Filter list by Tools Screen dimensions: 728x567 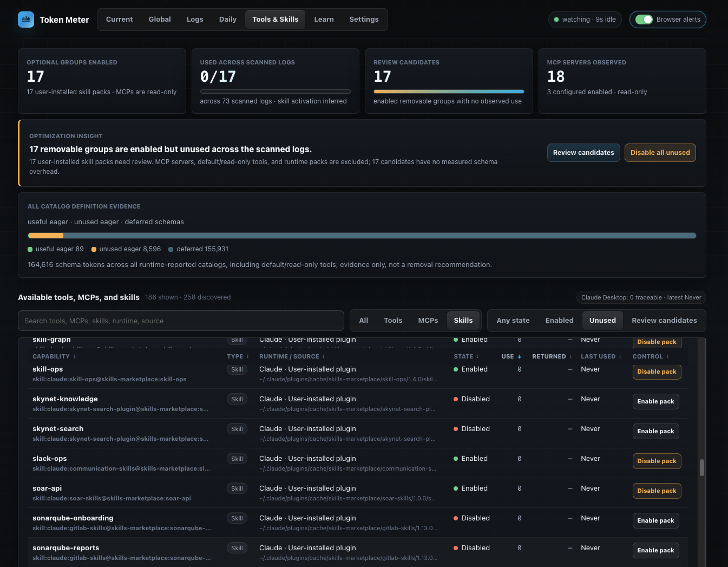click(x=393, y=321)
